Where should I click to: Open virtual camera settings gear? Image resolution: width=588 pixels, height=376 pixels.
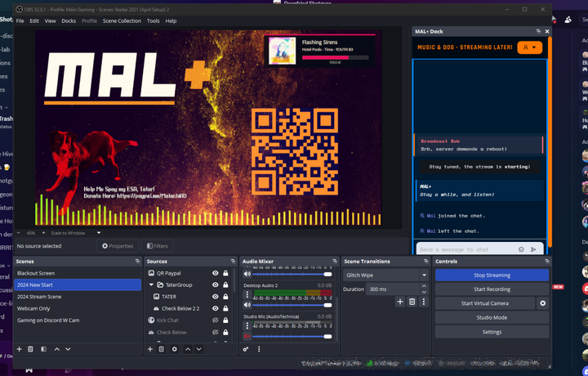click(x=543, y=303)
